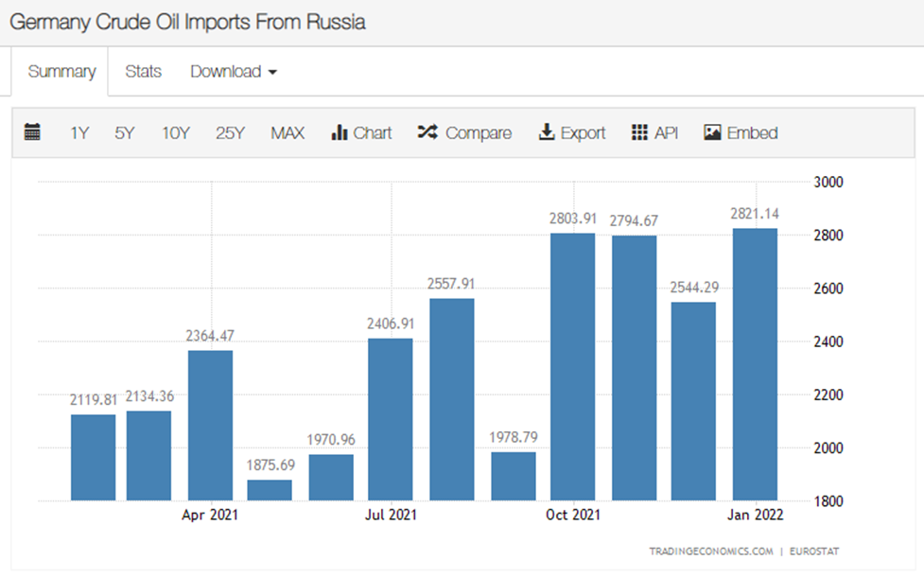The height and width of the screenshot is (578, 924).
Task: Click the 2134.36 data label
Action: 149,396
